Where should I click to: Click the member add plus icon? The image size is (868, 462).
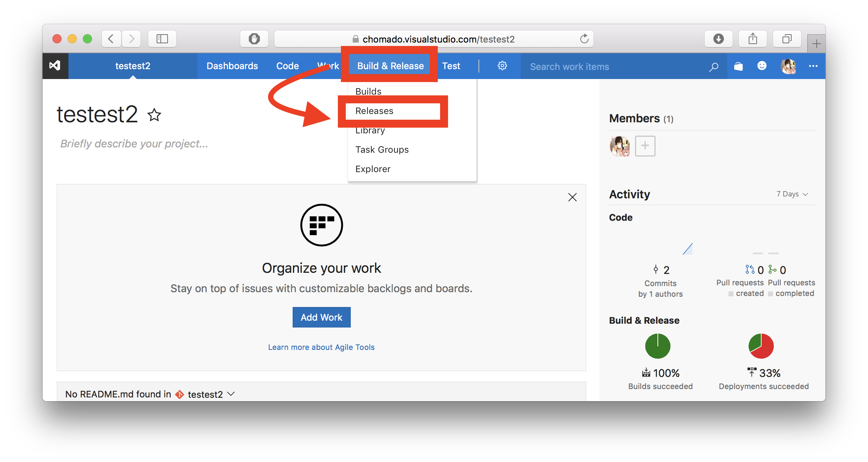(645, 145)
